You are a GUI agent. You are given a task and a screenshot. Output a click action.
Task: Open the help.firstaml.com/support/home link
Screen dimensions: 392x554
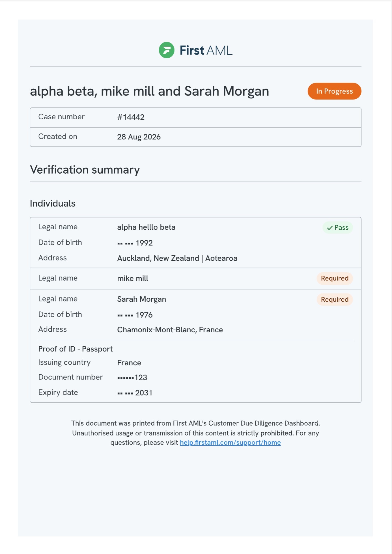tap(230, 443)
